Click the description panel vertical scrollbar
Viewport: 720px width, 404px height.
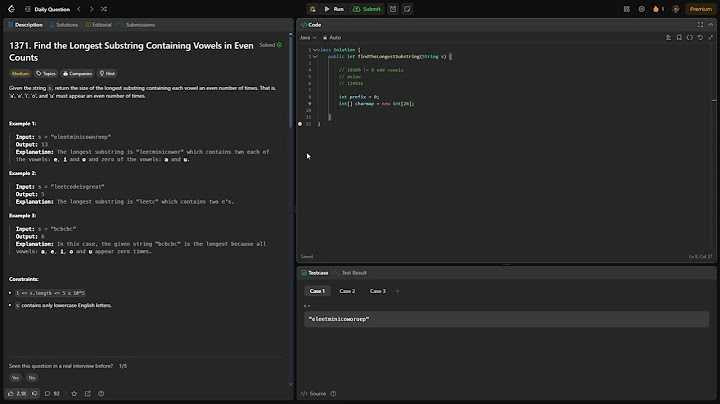pyautogui.click(x=290, y=82)
